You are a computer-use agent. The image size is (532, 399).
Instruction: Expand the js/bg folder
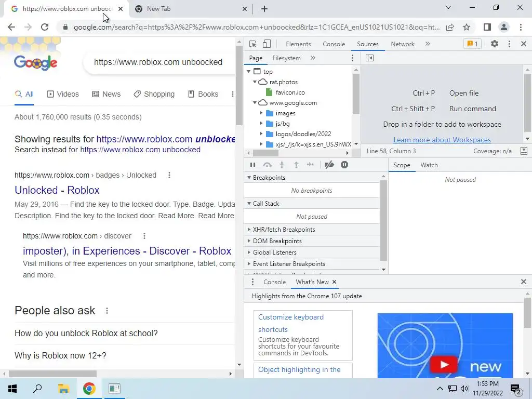pos(261,124)
